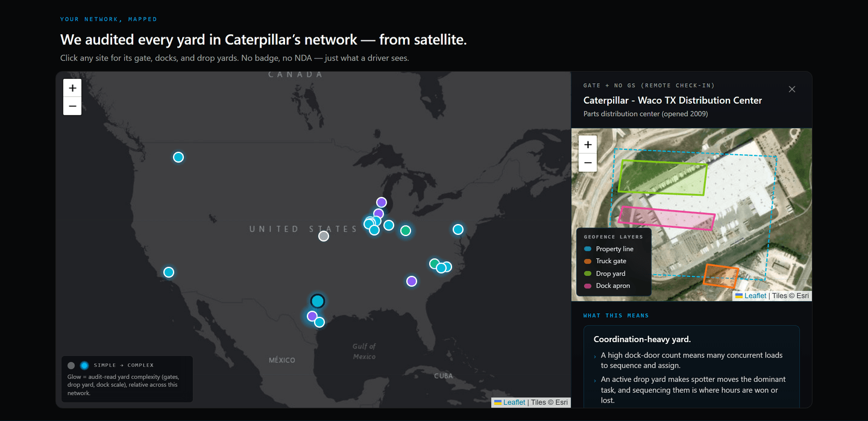Click the 'Coordination-heavy yard.' heading
This screenshot has width=868, height=421.
pyautogui.click(x=642, y=339)
